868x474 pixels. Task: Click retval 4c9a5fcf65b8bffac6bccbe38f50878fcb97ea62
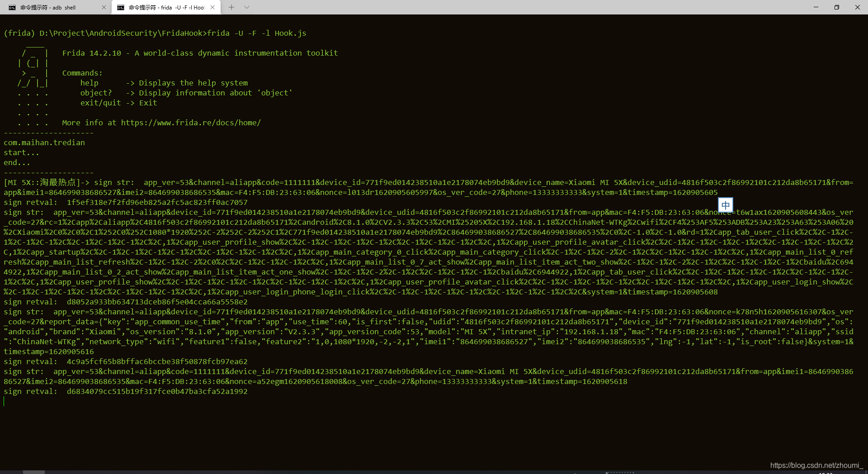coord(157,361)
